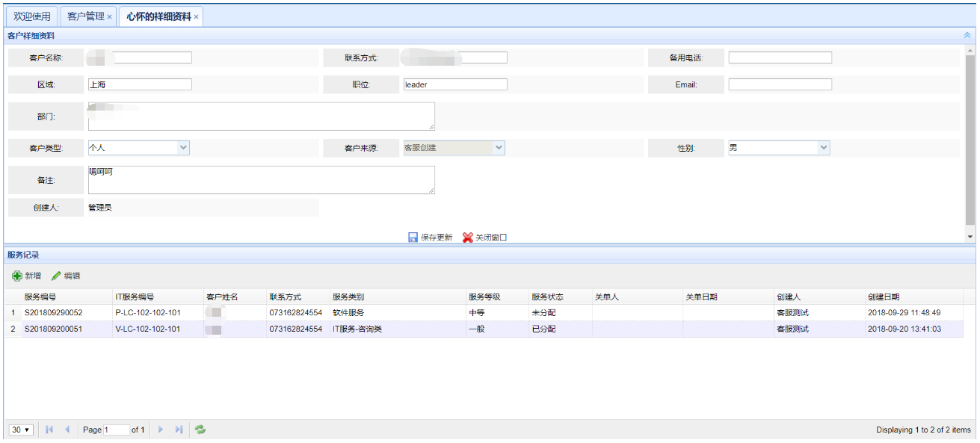Click the red X 关闭窗口 icon
The width and height of the screenshot is (980, 443).
[468, 238]
